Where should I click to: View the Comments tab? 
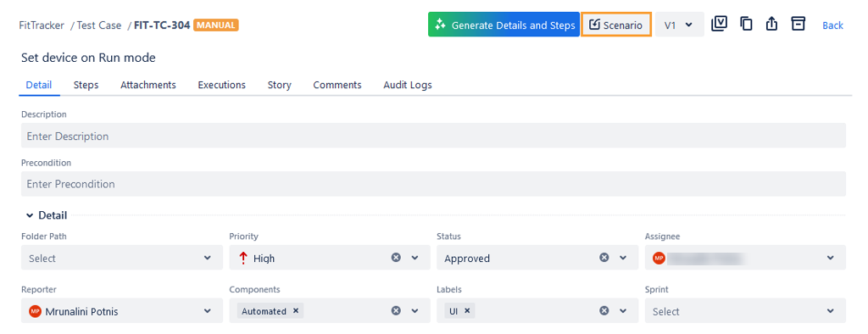pos(337,85)
